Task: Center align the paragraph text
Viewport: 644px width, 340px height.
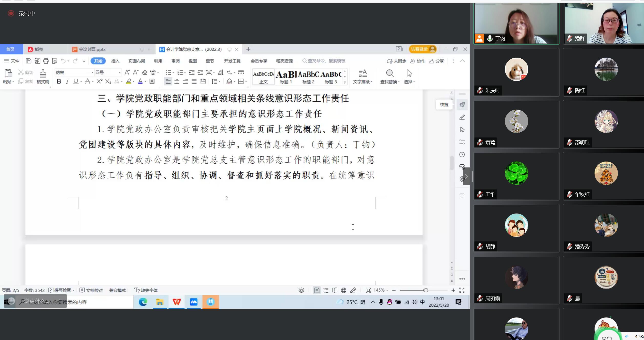Action: pos(177,81)
